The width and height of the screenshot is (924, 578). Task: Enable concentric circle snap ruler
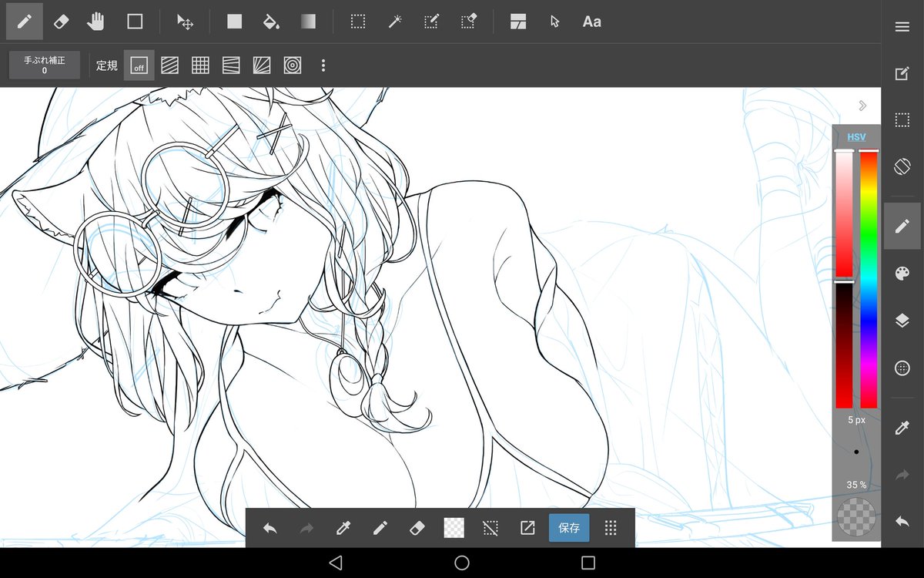[x=293, y=66]
